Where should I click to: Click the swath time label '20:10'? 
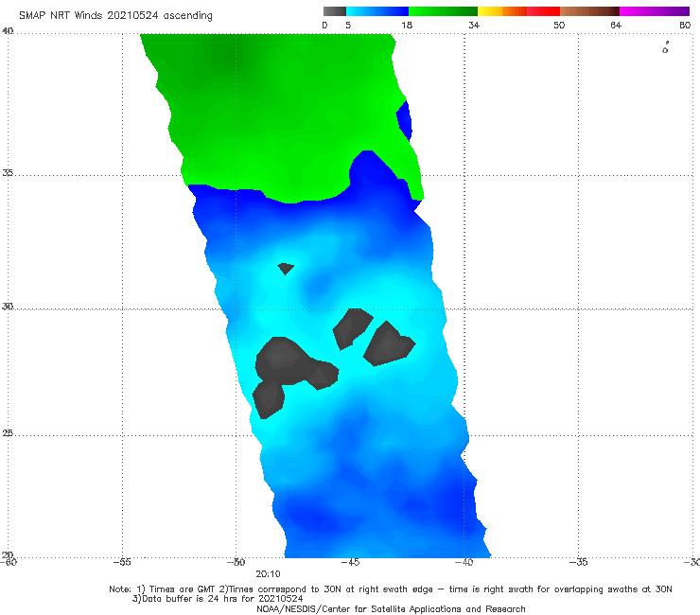pos(268,574)
